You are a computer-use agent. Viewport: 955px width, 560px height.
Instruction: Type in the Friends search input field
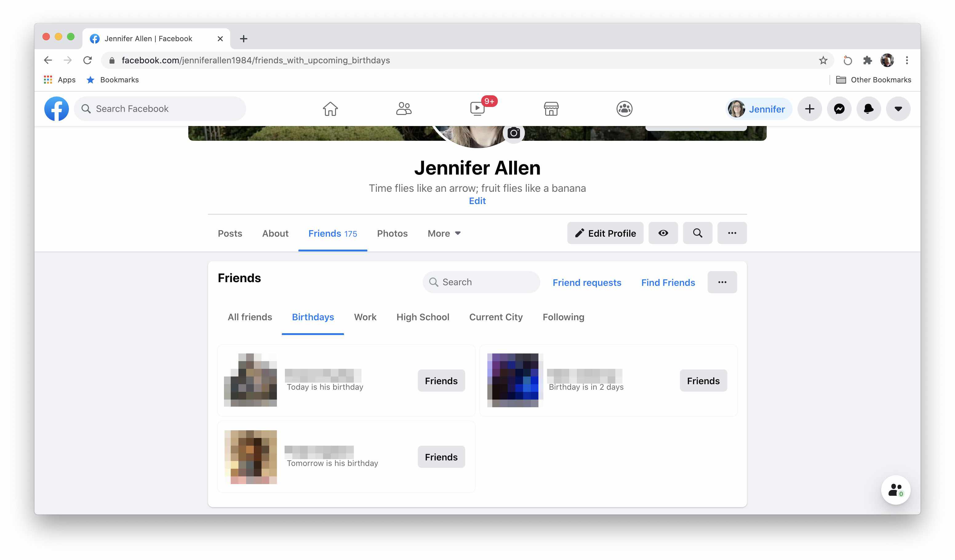point(481,281)
